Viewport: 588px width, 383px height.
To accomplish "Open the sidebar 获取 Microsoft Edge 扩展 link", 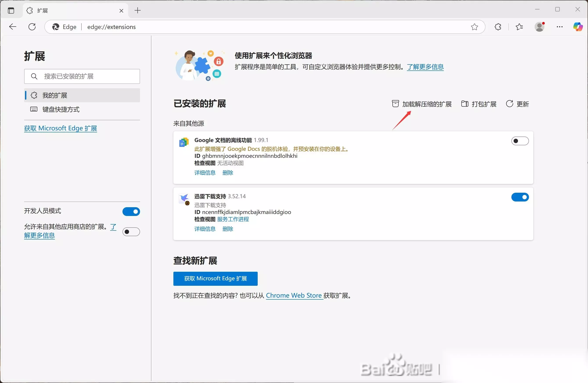I will click(61, 128).
